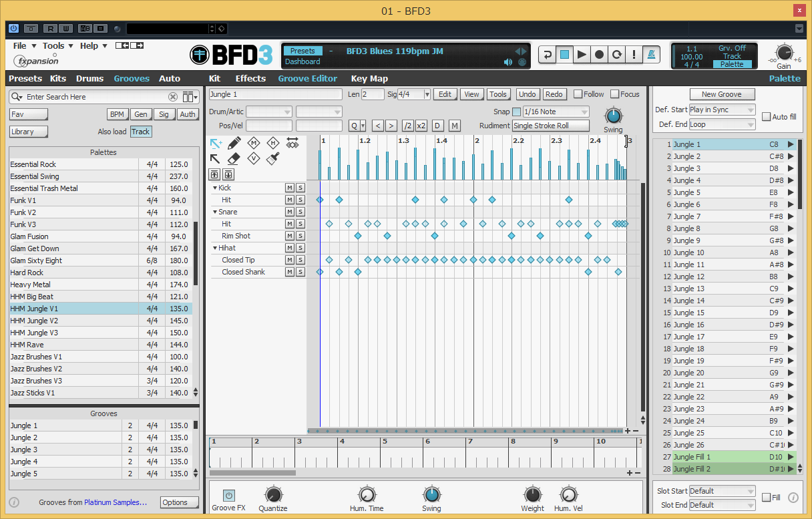Open the Help menu

click(x=93, y=46)
